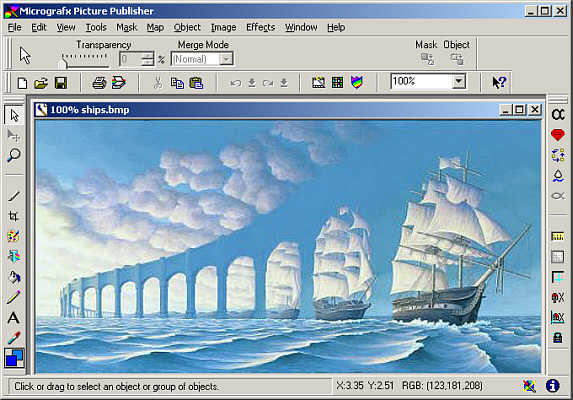Click the Transparency percent value field
The image size is (573, 400).
131,59
